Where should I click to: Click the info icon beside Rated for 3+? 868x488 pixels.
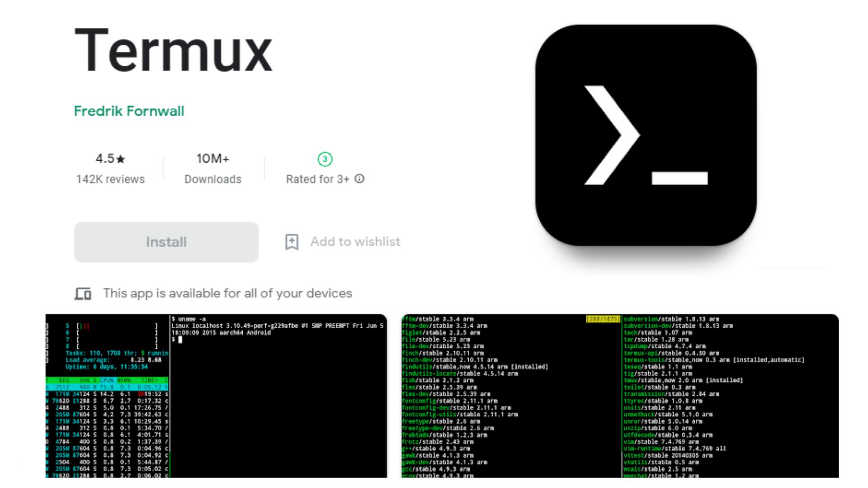(359, 179)
